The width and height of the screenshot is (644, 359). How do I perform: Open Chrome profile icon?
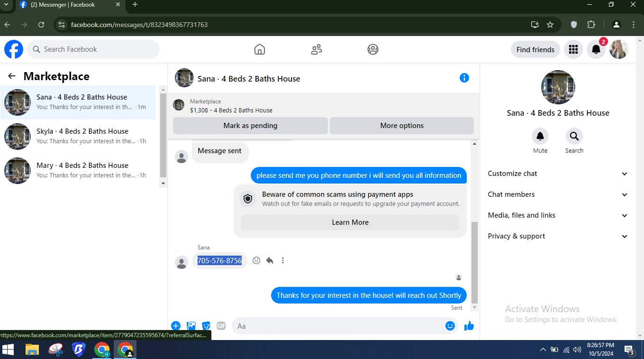(617, 25)
